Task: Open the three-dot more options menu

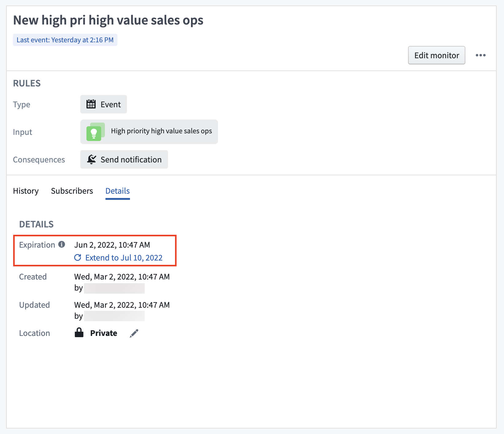Action: click(480, 55)
